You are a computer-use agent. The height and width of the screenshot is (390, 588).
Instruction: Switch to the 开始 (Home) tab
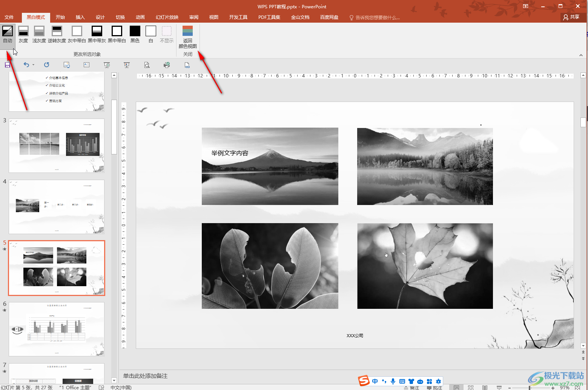(x=60, y=17)
